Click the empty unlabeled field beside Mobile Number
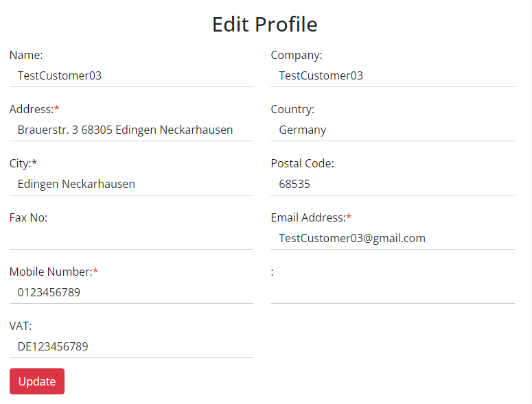The width and height of the screenshot is (532, 404). pyautogui.click(x=392, y=292)
